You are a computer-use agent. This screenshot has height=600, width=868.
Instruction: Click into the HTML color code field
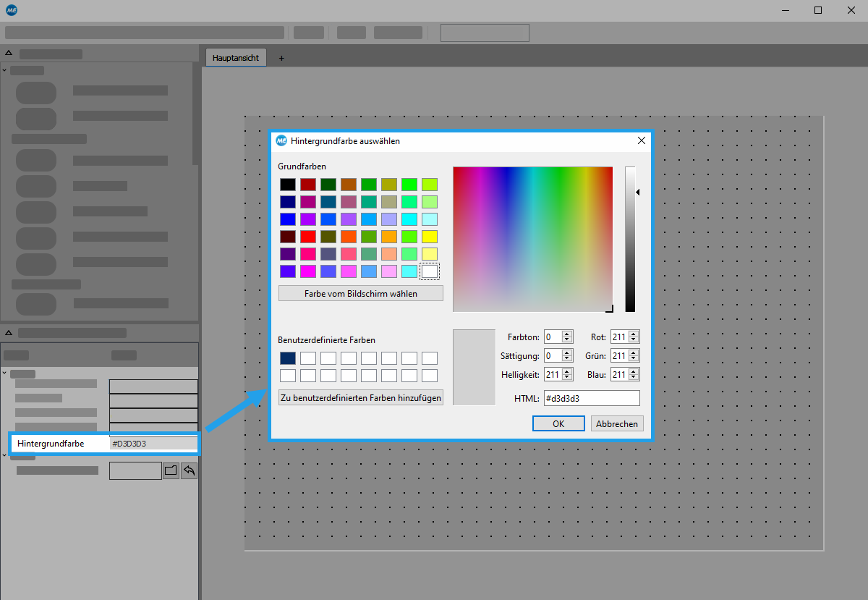(x=591, y=398)
